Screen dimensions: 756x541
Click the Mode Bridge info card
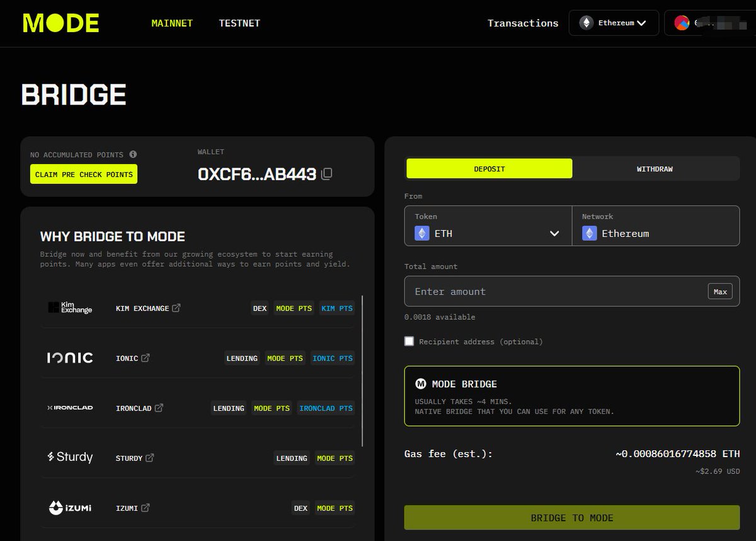[572, 396]
